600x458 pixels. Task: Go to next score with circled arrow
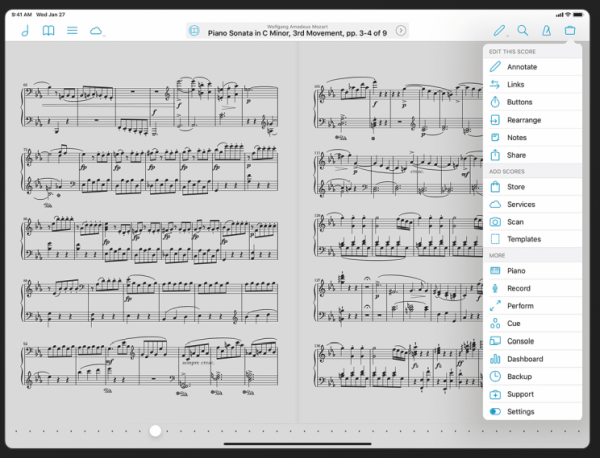(401, 31)
